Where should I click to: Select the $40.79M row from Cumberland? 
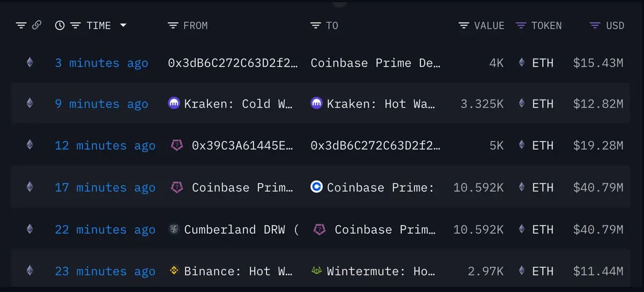pyautogui.click(x=320, y=229)
